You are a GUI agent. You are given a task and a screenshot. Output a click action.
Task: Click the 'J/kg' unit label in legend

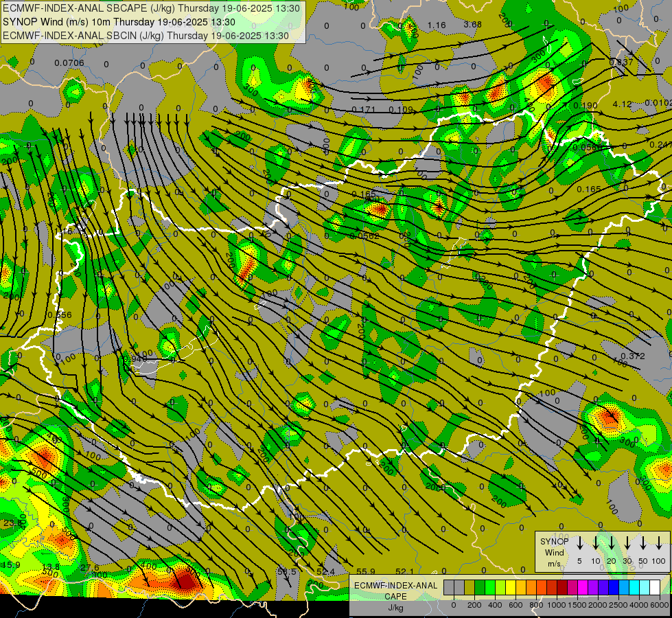click(x=395, y=608)
